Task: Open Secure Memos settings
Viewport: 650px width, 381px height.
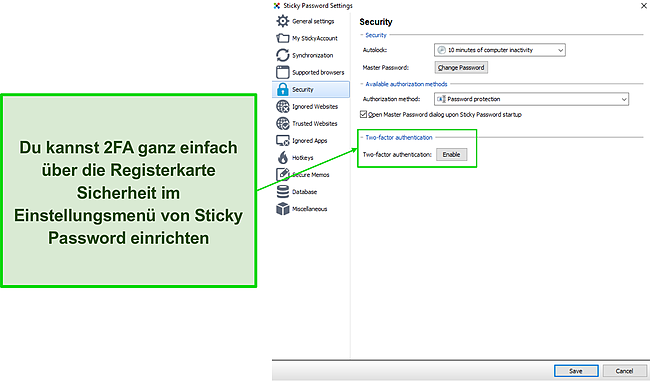Action: coord(310,175)
